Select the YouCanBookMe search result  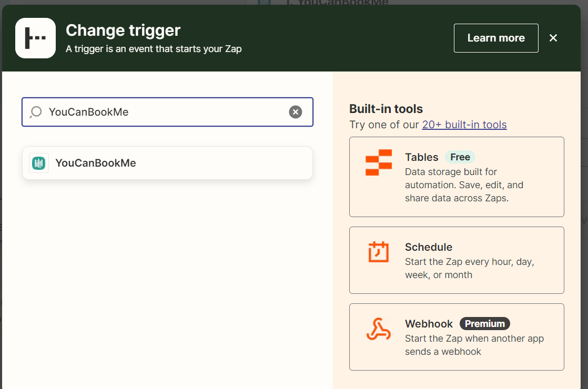pyautogui.click(x=167, y=162)
